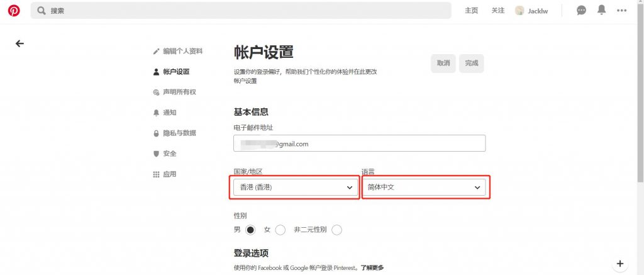
Task: Click the back arrow icon
Action: [19, 43]
